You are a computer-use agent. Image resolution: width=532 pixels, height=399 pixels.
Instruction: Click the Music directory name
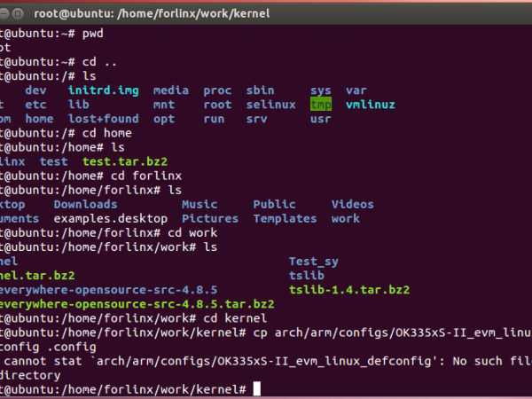pos(199,204)
